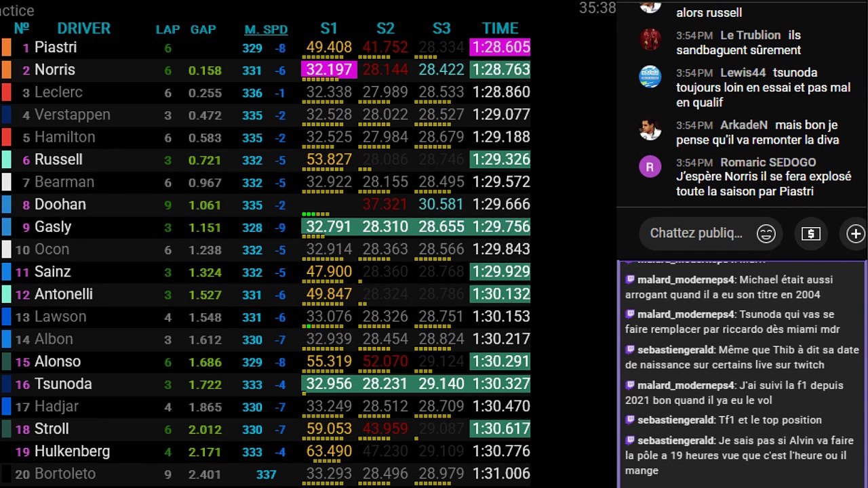Select driver name Russell
Screen dimensions: 868x488
58,159
